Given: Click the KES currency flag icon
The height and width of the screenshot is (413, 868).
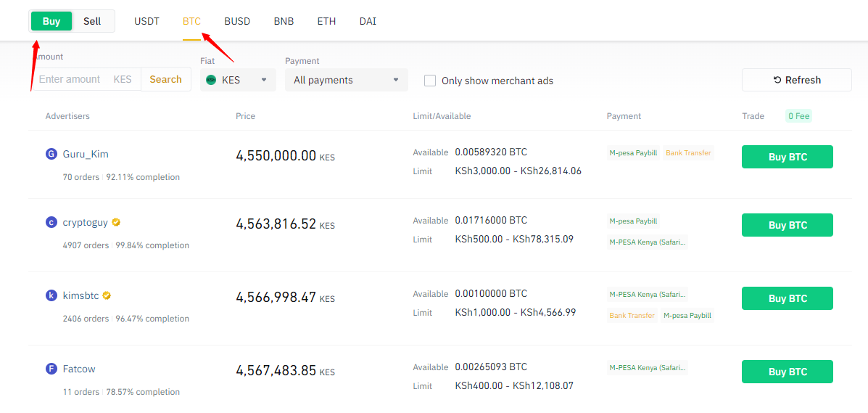Looking at the screenshot, I should [x=211, y=80].
